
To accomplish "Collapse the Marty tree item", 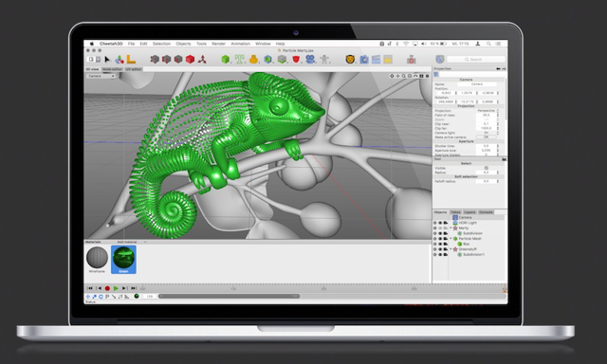I will tap(451, 228).
